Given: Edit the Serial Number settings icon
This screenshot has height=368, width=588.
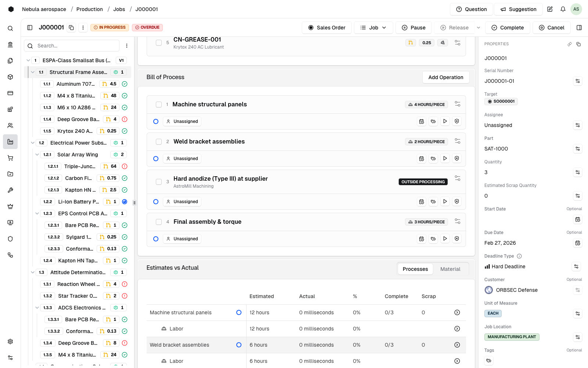Looking at the screenshot, I should 578,81.
